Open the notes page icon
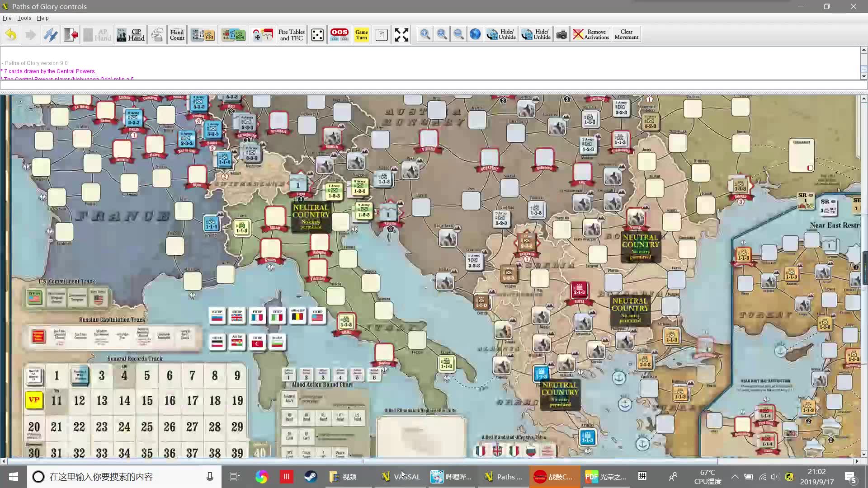868x488 pixels. click(382, 35)
